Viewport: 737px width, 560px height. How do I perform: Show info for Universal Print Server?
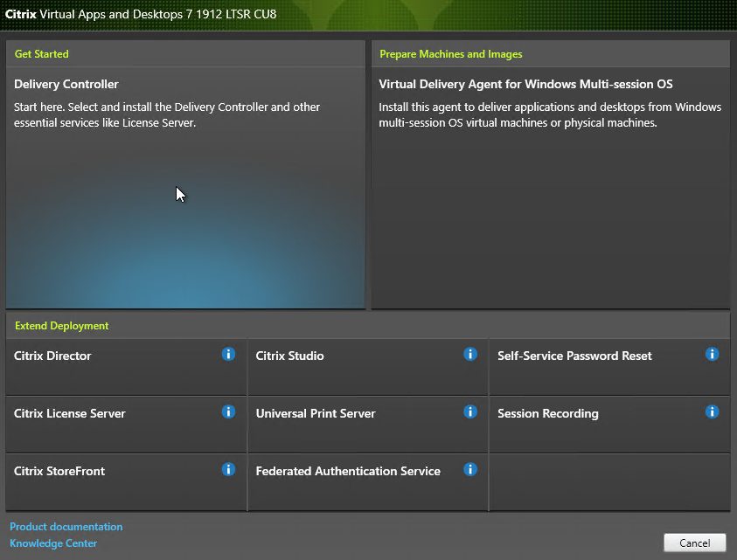point(470,411)
